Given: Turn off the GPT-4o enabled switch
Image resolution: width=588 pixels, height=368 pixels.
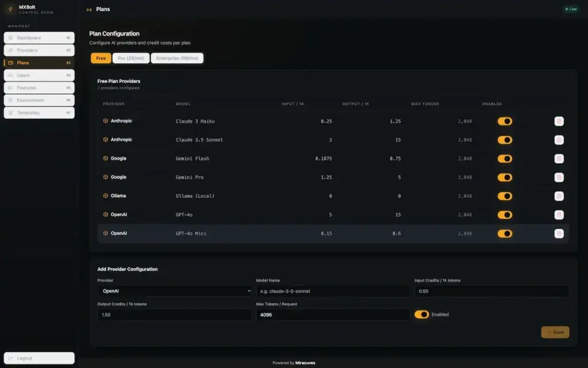Looking at the screenshot, I should 505,215.
